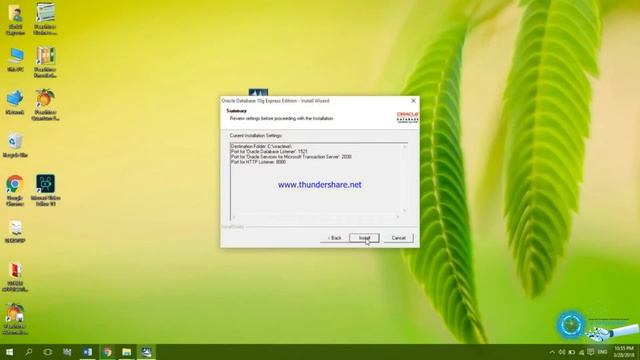
Task: Select the peach icon shortcut beside Network
Action: click(45, 105)
